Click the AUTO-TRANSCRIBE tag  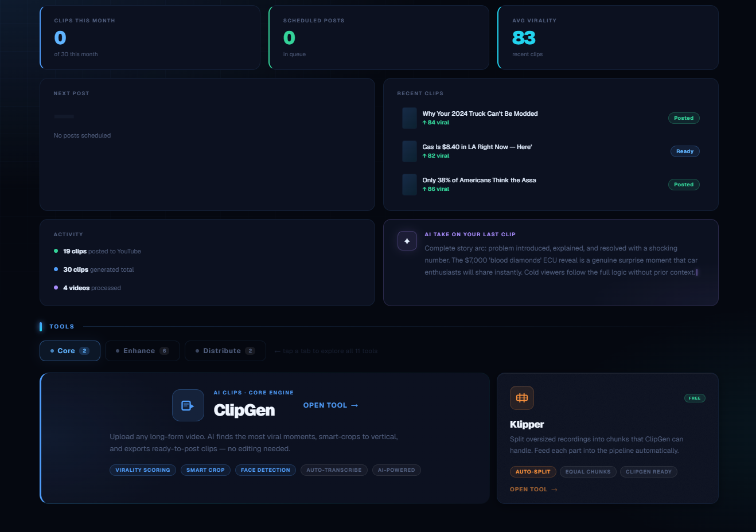[334, 470]
